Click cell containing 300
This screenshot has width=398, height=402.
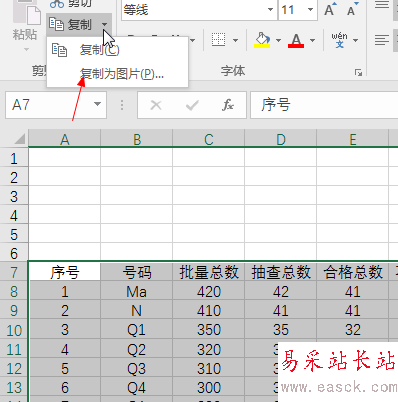click(x=209, y=387)
